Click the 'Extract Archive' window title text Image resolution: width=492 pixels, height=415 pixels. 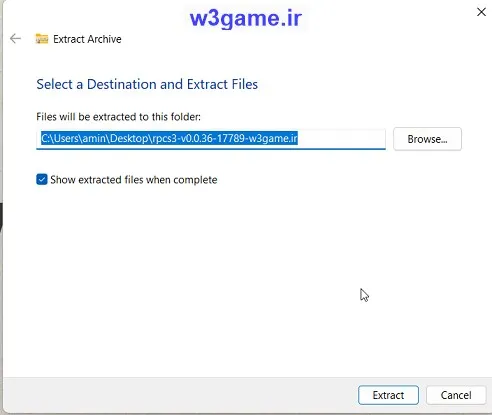pyautogui.click(x=87, y=39)
